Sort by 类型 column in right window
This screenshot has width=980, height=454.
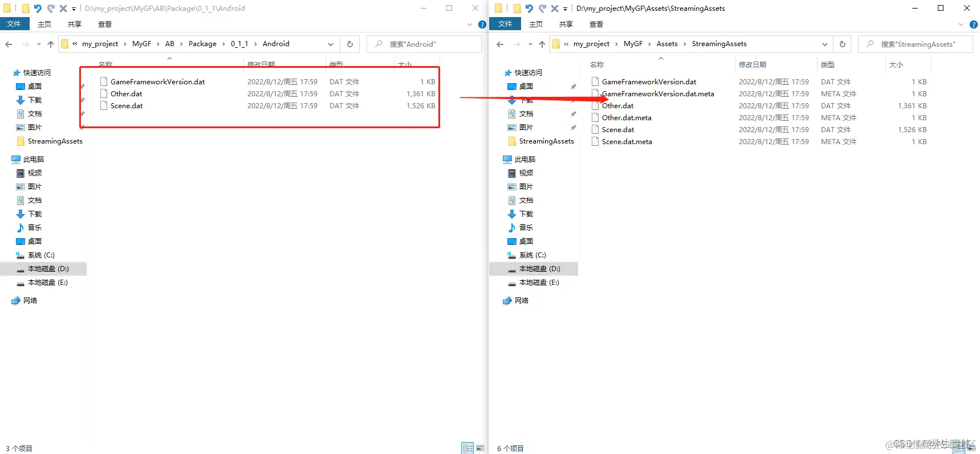[x=828, y=64]
